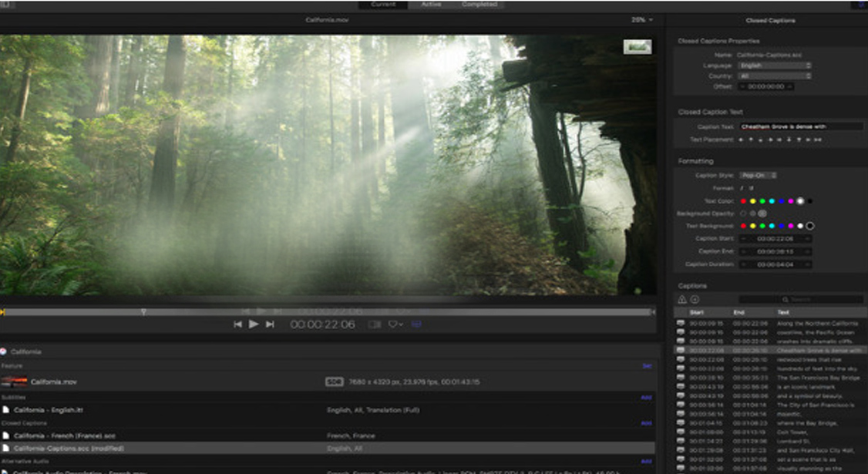Click the first Text Placement arrow icon
Viewport: 868px width, 474px height.
point(741,140)
